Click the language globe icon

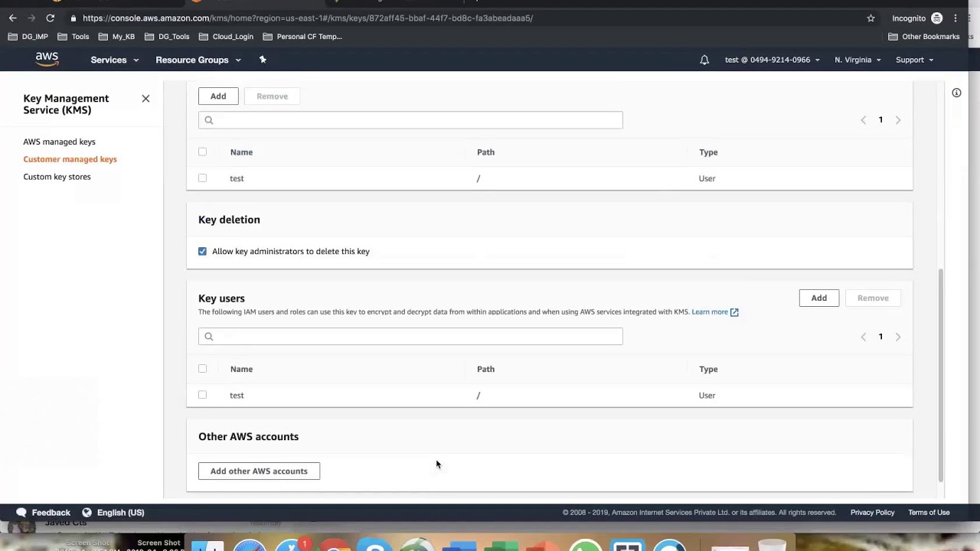[x=87, y=513]
